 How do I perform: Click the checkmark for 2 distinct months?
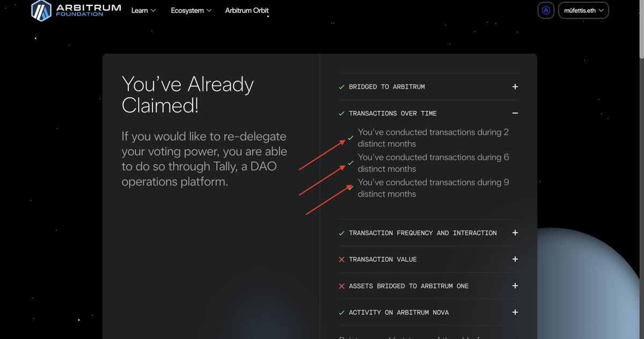tap(351, 138)
